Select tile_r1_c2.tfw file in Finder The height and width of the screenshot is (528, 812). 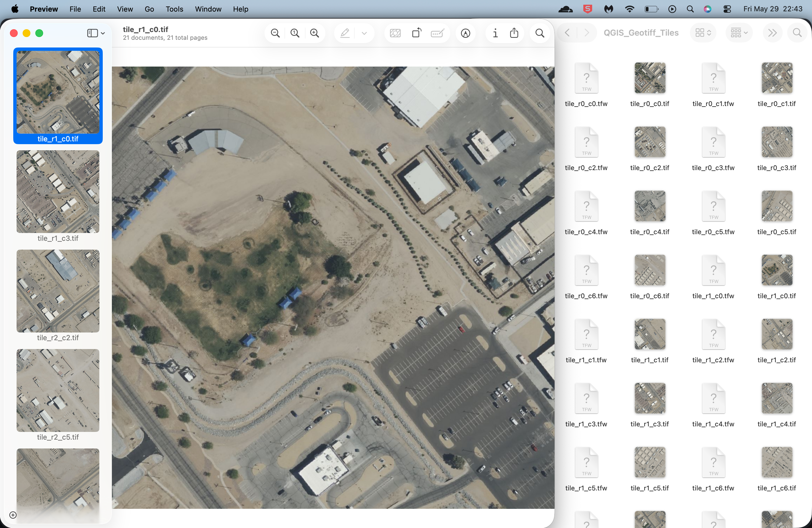click(713, 341)
